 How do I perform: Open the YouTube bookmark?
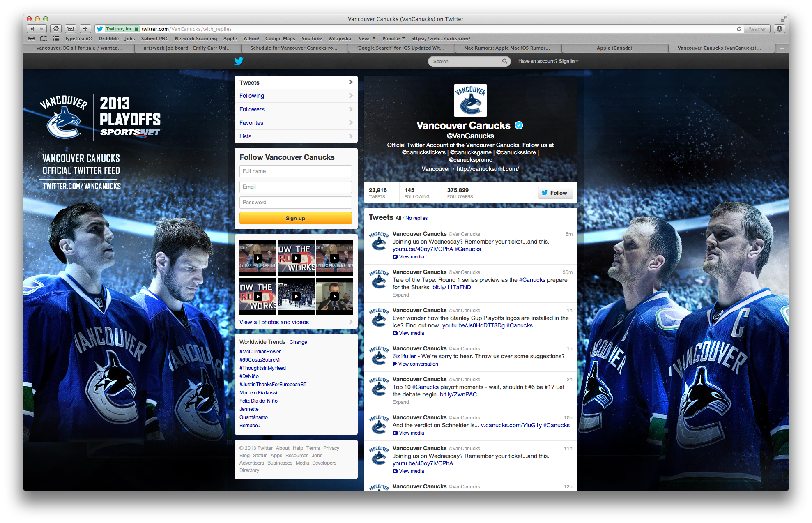[312, 39]
